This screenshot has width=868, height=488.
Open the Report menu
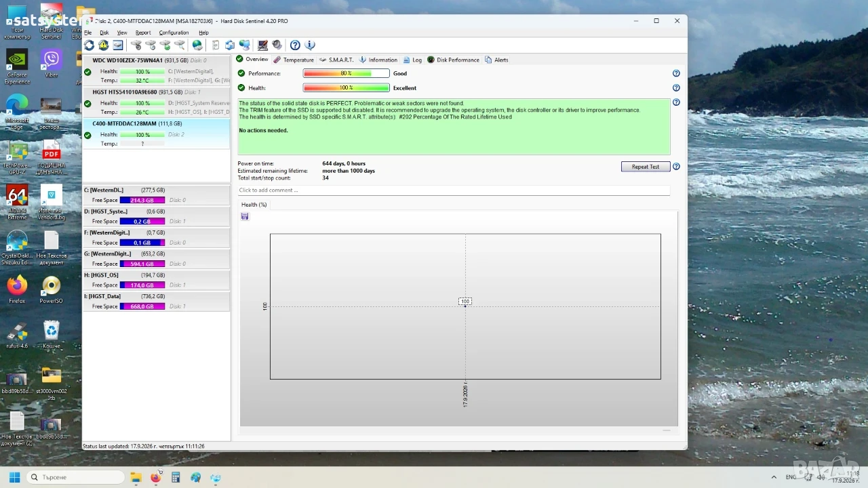[143, 33]
